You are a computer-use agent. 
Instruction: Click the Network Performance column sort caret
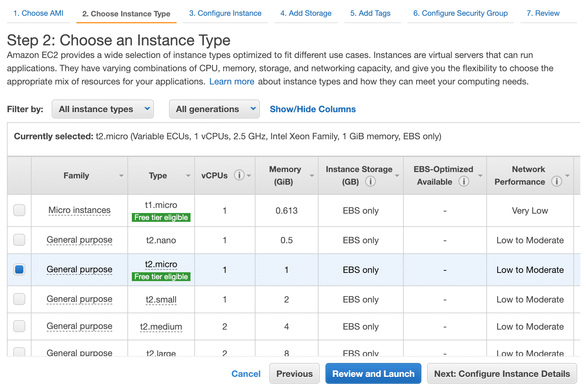[567, 176]
